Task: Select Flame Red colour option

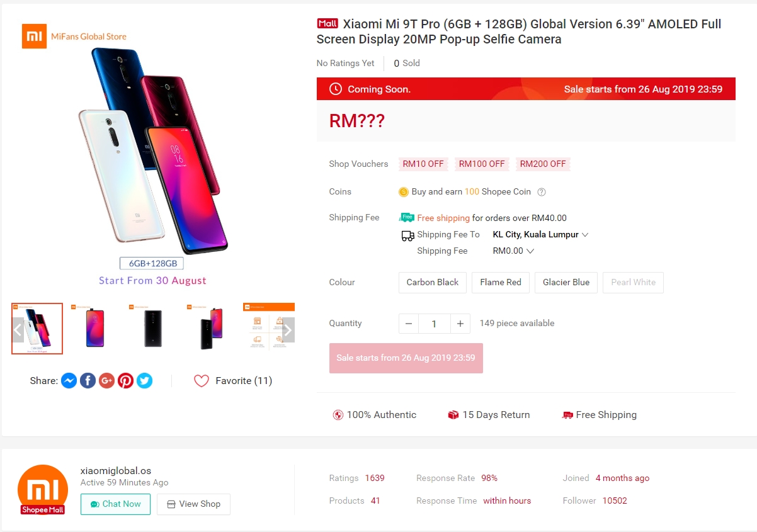Action: (x=501, y=283)
